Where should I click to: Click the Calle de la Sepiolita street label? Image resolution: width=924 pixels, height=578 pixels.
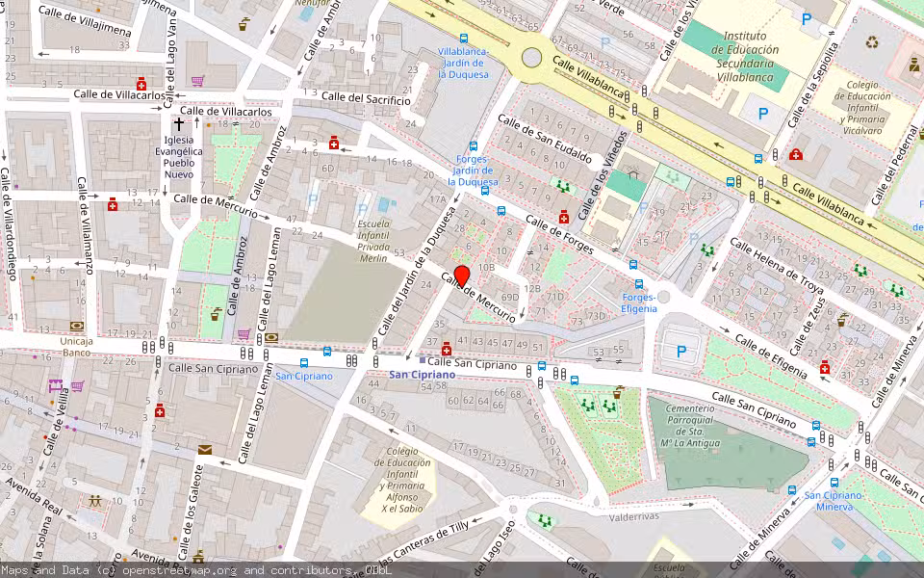pyautogui.click(x=812, y=85)
